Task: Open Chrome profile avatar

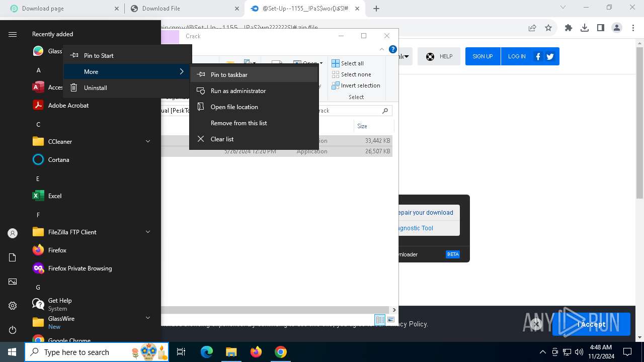Action: click(617, 28)
